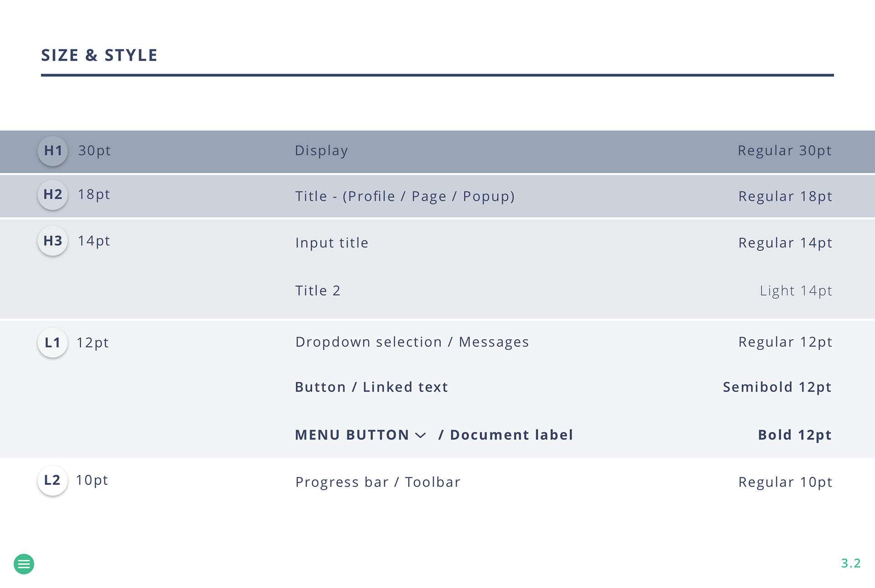Image resolution: width=875 pixels, height=588 pixels.
Task: Expand the MENU BUTTON chevron arrow
Action: [421, 435]
